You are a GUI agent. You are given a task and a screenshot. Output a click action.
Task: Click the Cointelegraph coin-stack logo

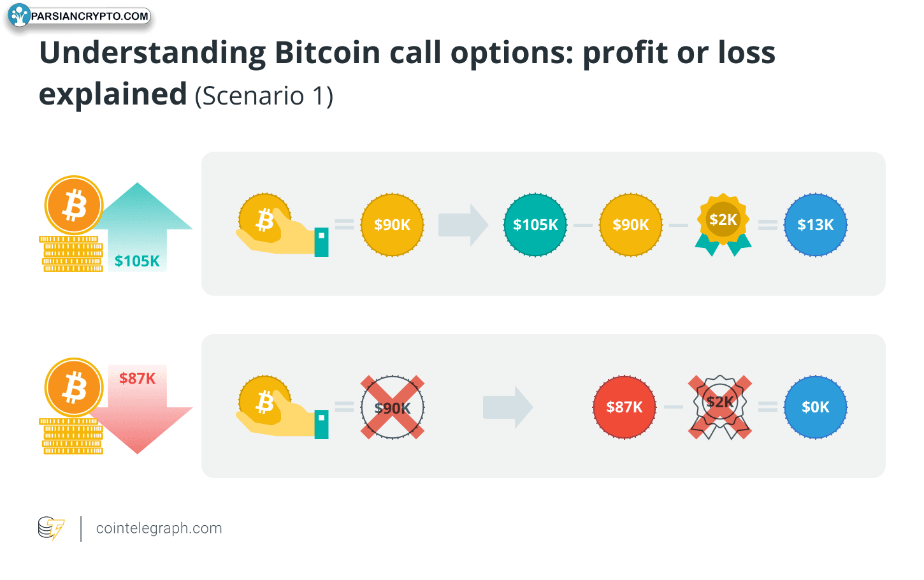coord(51,528)
